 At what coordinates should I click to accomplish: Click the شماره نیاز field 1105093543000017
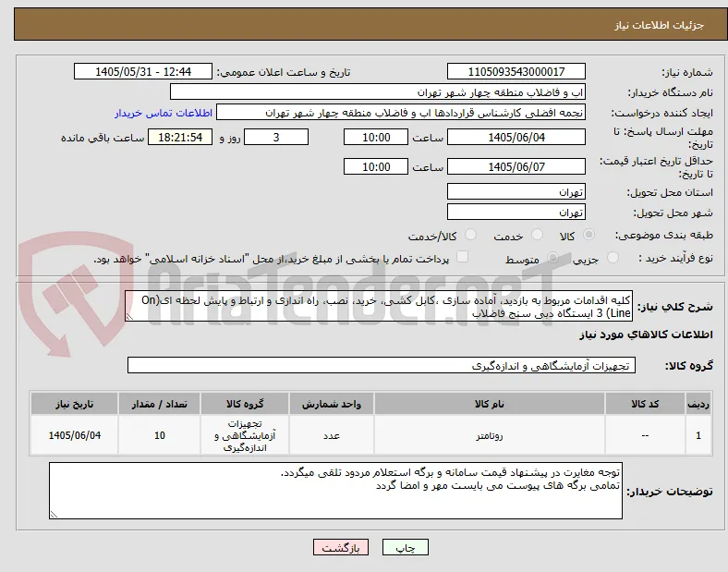[x=516, y=71]
